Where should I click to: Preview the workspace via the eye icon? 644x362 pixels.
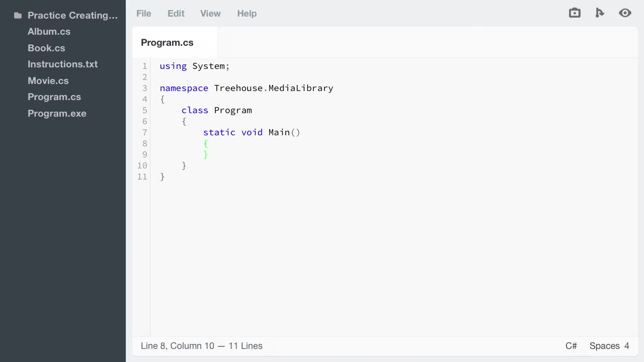click(x=625, y=13)
